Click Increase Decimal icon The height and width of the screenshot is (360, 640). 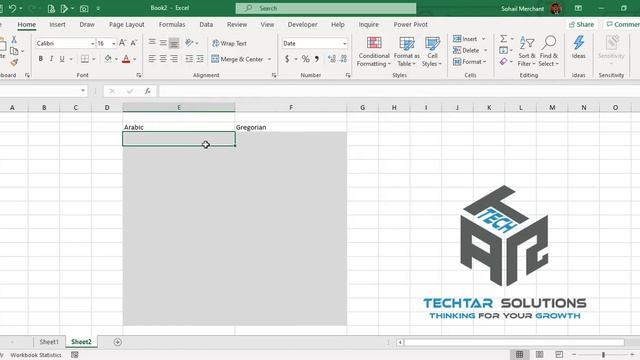click(332, 59)
